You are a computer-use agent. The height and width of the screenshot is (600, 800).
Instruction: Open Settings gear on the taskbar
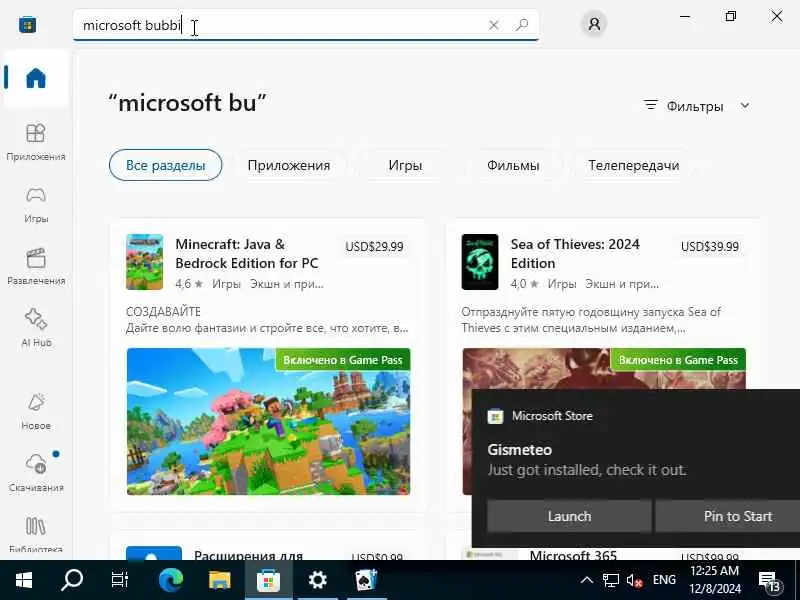(317, 580)
